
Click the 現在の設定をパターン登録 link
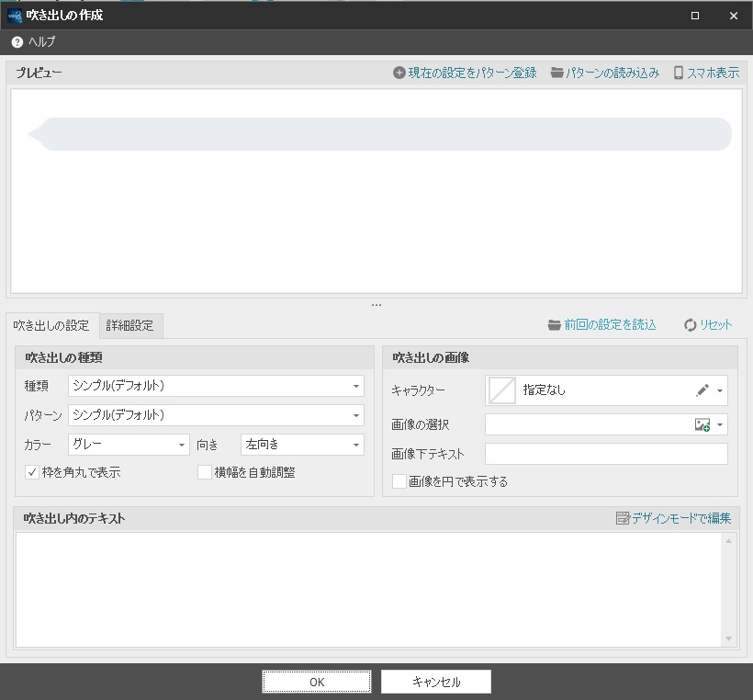(473, 73)
